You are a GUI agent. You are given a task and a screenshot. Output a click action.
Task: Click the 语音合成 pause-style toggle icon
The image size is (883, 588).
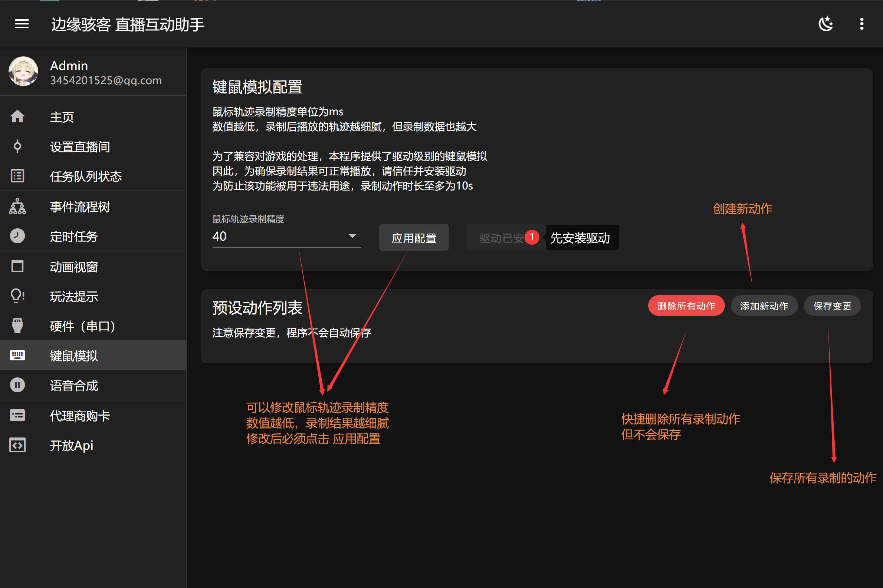tap(18, 385)
